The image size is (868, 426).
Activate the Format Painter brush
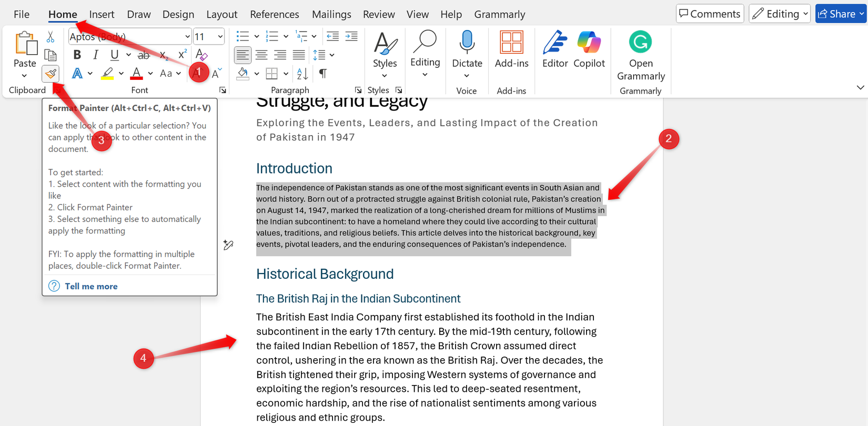click(51, 74)
